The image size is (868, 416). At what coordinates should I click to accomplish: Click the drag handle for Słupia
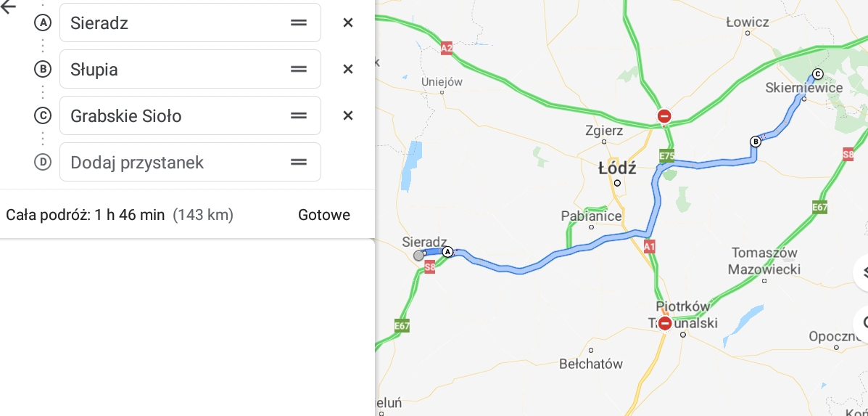click(299, 69)
